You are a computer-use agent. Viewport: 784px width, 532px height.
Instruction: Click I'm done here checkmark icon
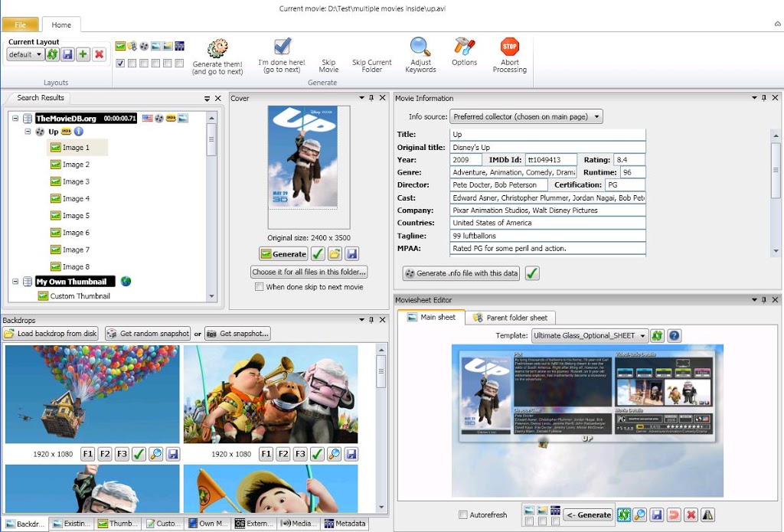[282, 47]
